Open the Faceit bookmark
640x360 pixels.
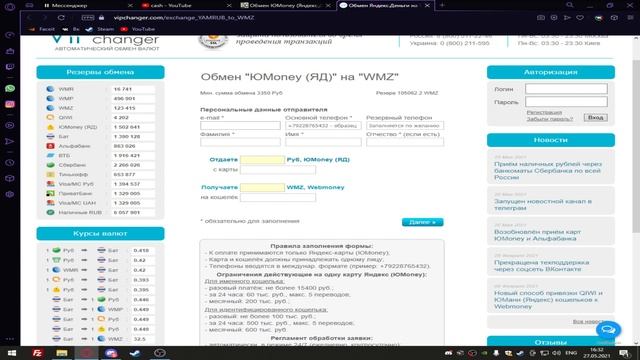tap(42, 29)
